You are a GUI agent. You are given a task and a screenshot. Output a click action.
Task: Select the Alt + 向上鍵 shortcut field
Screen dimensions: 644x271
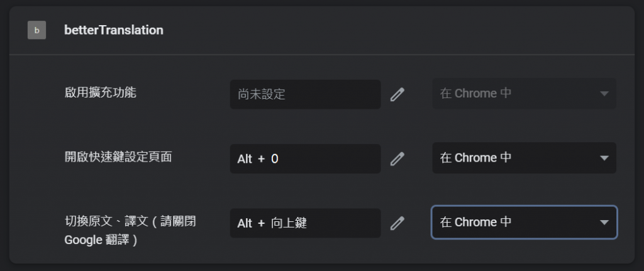pyautogui.click(x=305, y=223)
